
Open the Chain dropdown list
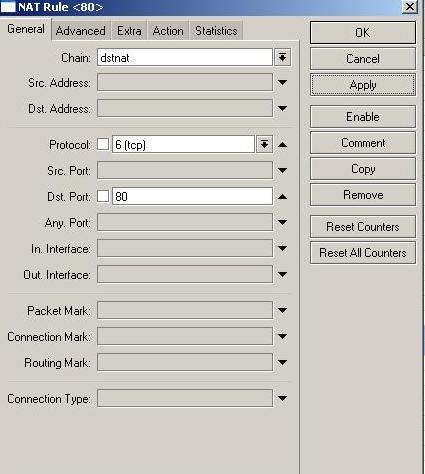point(283,58)
